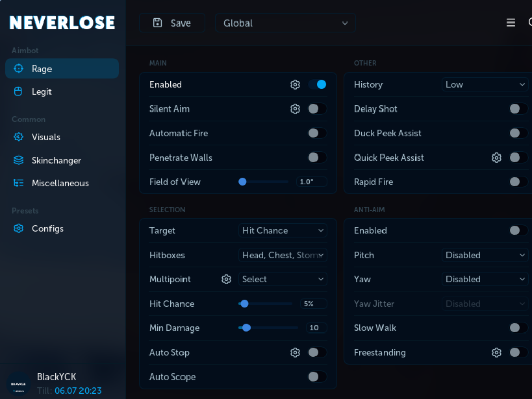Select the Miscellaneous sidebar icon
Screen dimensions: 532x399
click(x=18, y=183)
